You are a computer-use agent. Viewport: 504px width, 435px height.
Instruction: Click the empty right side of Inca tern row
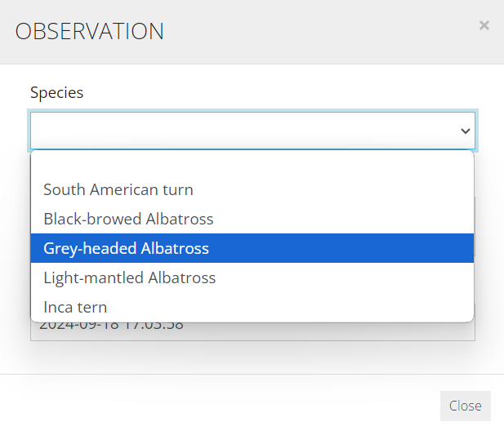(x=289, y=307)
